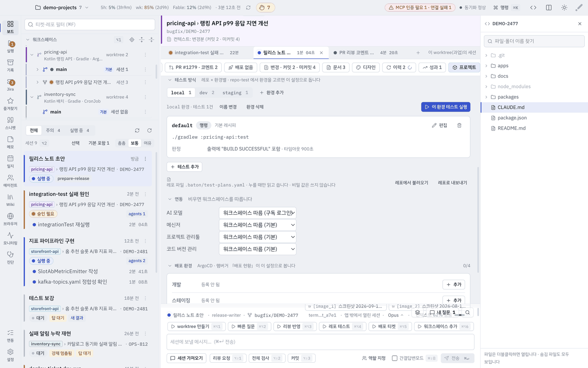Open the 모니터링 monitoring sidebar icon

(10, 238)
